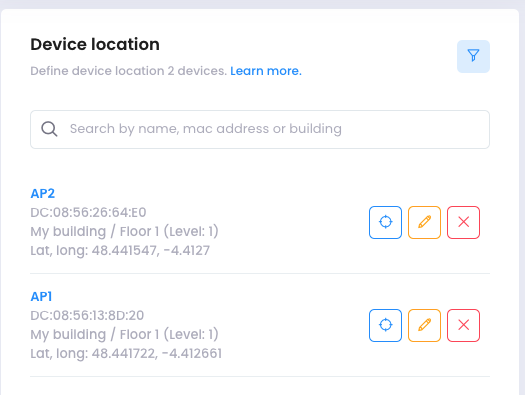Open the AP2 device name link
Viewport: 525px width, 395px height.
coord(43,193)
